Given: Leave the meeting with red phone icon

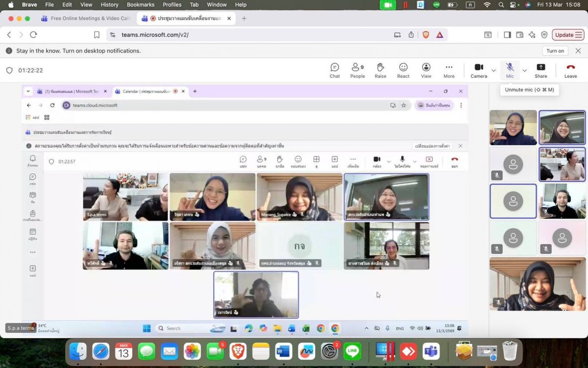Looking at the screenshot, I should (x=570, y=70).
